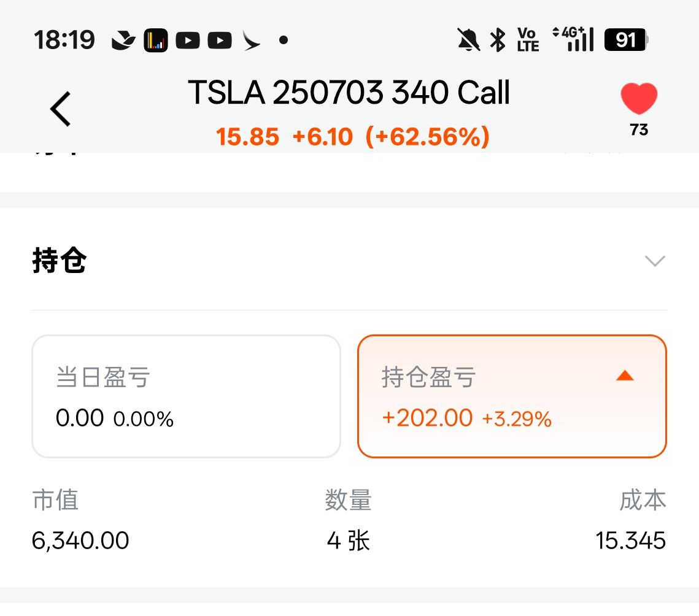Tap the orange triangle in 持仓盈亏 card

[625, 375]
